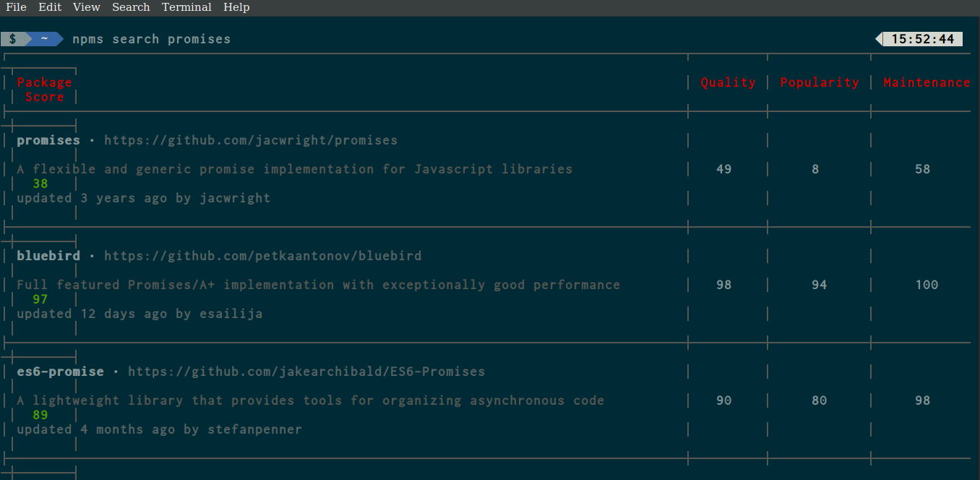The image size is (980, 480).
Task: Click the tilde home directory segment
Action: pos(45,39)
